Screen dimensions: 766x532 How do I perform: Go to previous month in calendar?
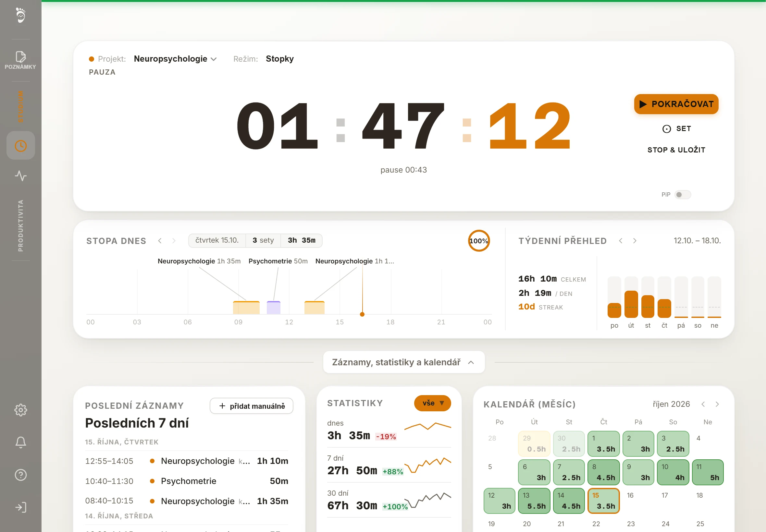click(703, 404)
